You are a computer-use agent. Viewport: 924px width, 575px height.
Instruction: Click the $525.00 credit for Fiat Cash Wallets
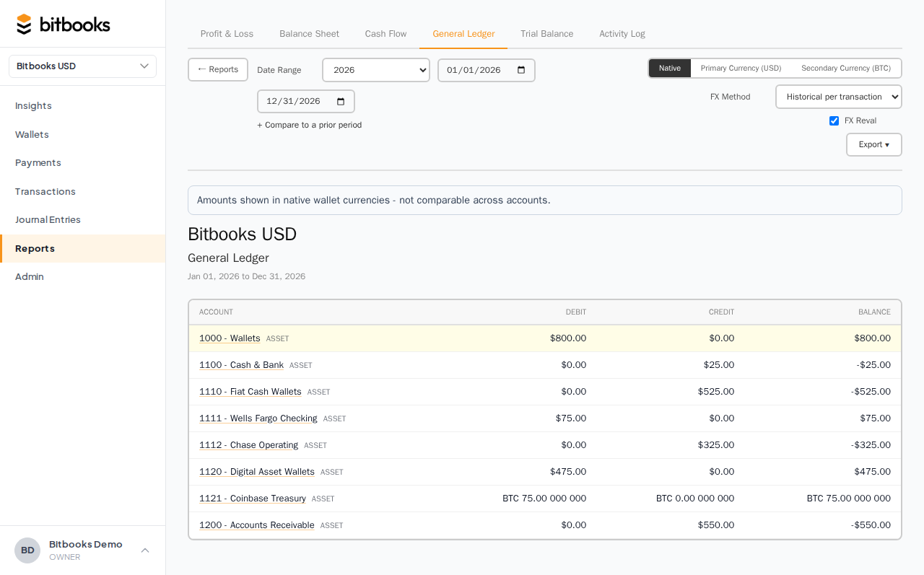pyautogui.click(x=716, y=392)
